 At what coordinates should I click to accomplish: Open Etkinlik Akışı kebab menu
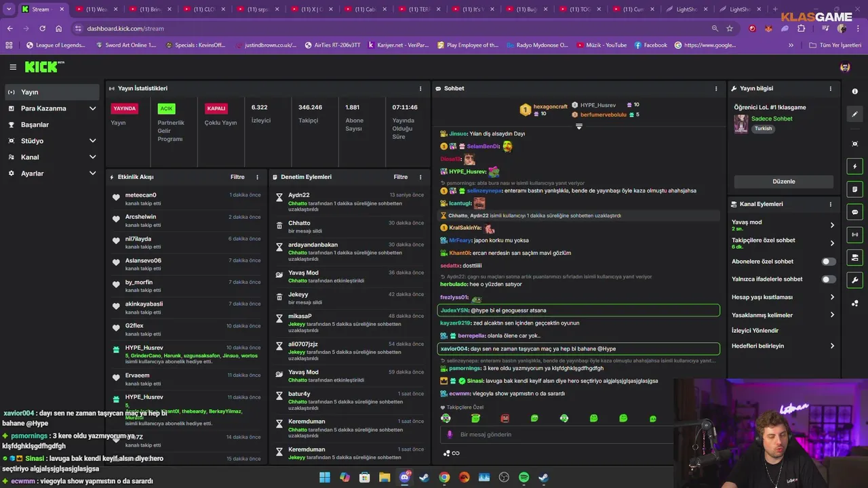(257, 177)
